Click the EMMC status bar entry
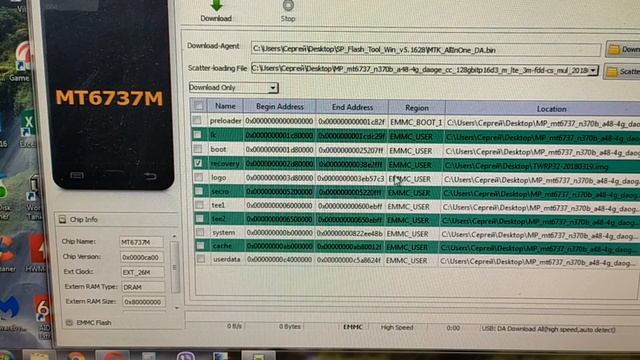The height and width of the screenshot is (360, 640). pyautogui.click(x=353, y=327)
